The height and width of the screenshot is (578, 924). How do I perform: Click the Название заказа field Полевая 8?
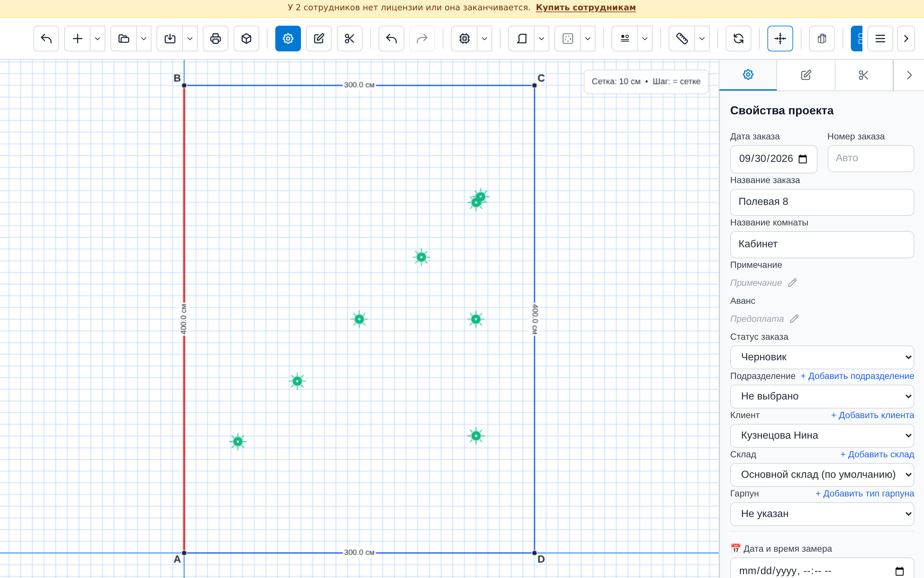tap(822, 202)
